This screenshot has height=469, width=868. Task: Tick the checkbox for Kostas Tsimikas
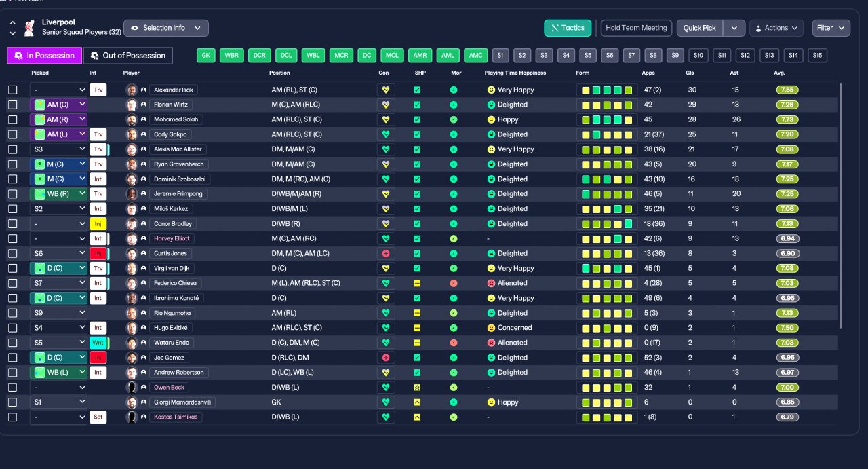tap(12, 417)
